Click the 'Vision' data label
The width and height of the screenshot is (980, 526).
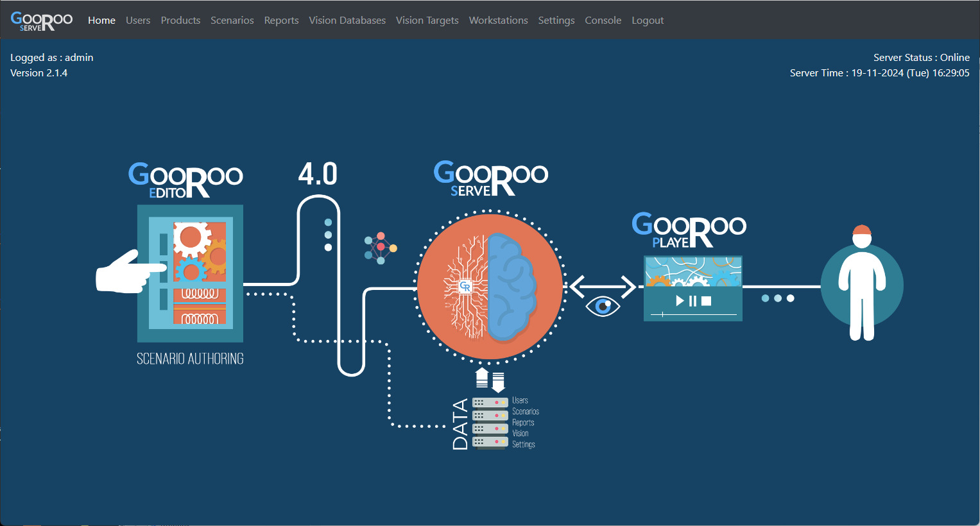click(520, 434)
